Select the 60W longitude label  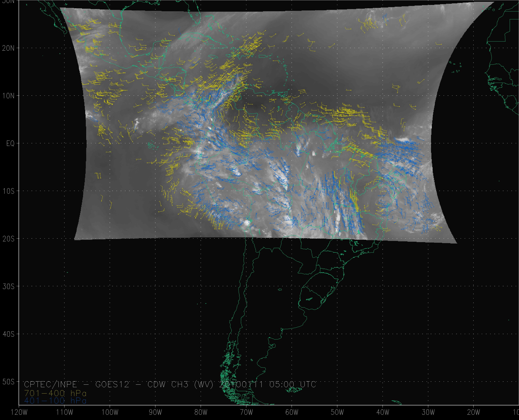(292, 412)
